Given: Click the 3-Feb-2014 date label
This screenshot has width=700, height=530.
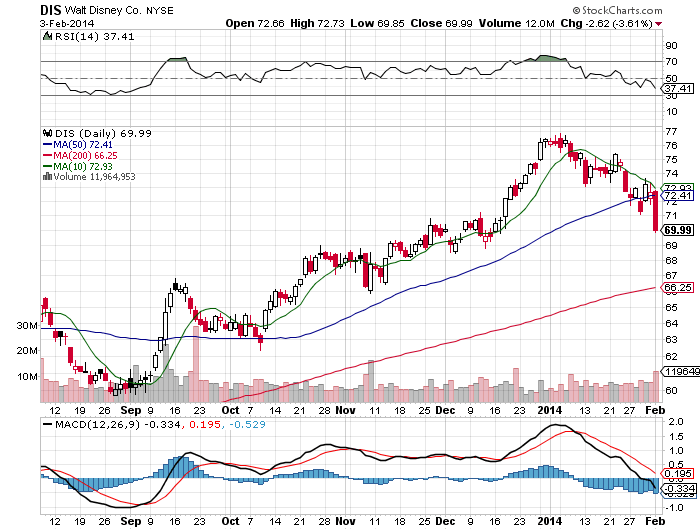Looking at the screenshot, I should tap(67, 23).
